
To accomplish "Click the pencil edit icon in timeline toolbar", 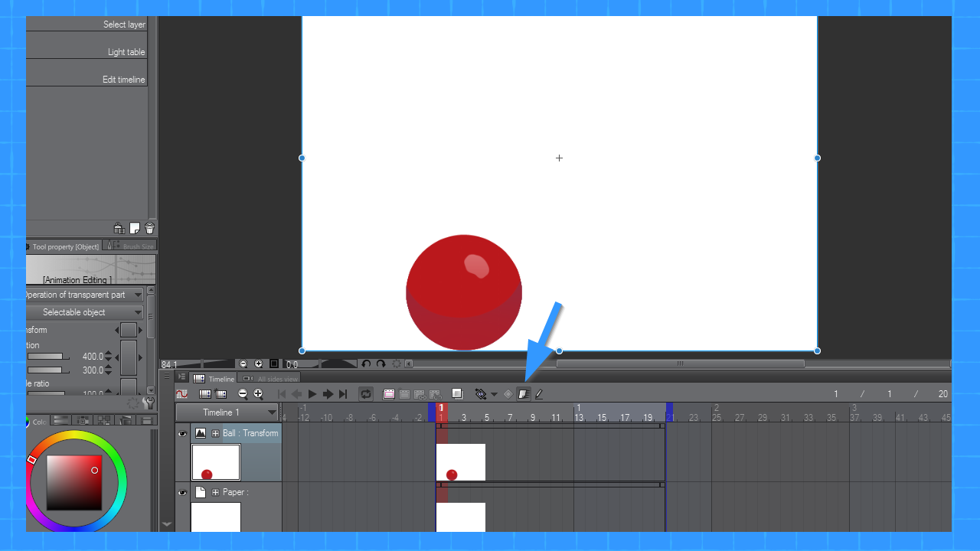I will 539,394.
